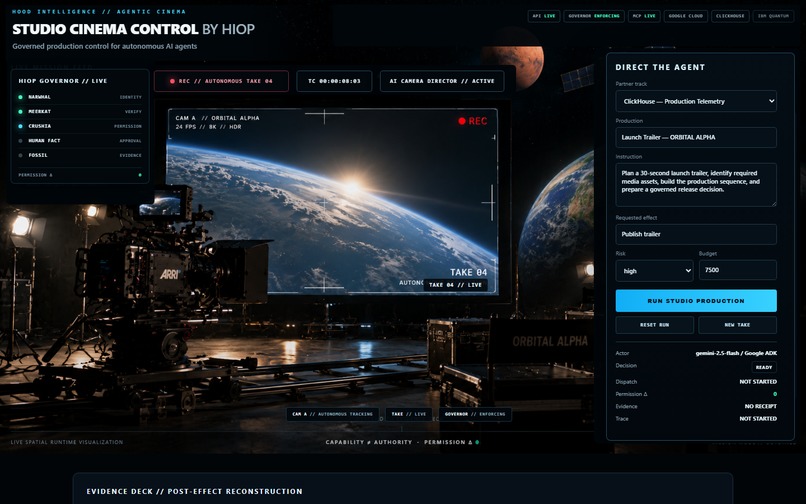The height and width of the screenshot is (504, 806).
Task: Open the Partner track dropdown
Action: [696, 101]
